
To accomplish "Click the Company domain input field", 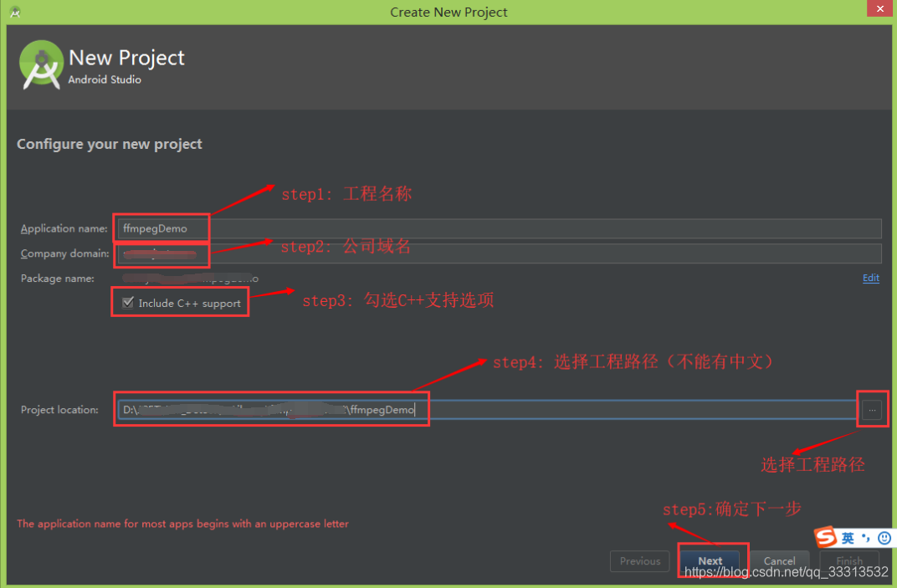I will pos(499,253).
